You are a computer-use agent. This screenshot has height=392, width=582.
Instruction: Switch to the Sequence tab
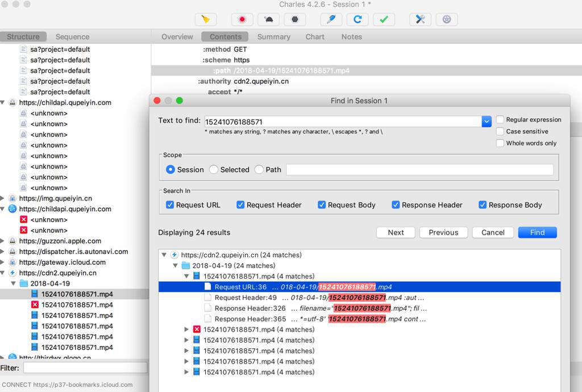pyautogui.click(x=72, y=37)
